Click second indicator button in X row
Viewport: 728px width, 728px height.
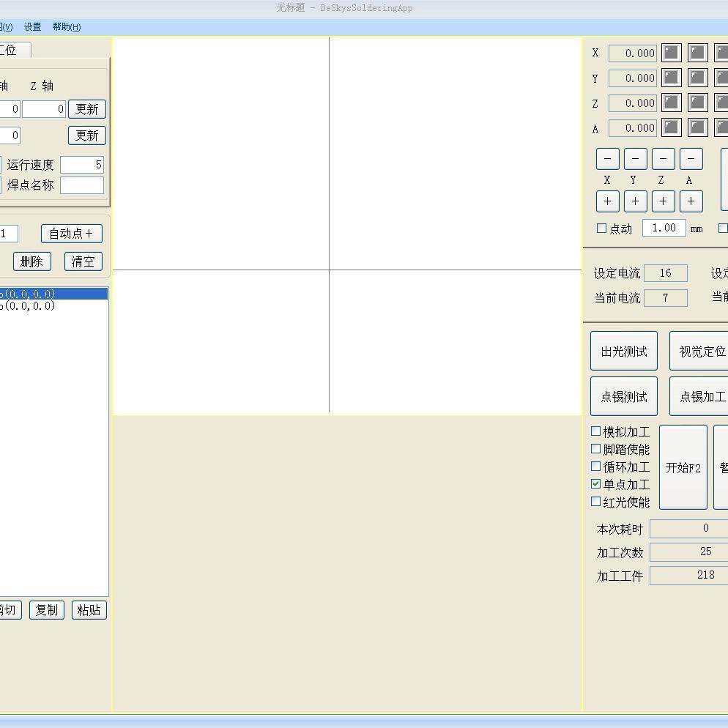click(697, 53)
